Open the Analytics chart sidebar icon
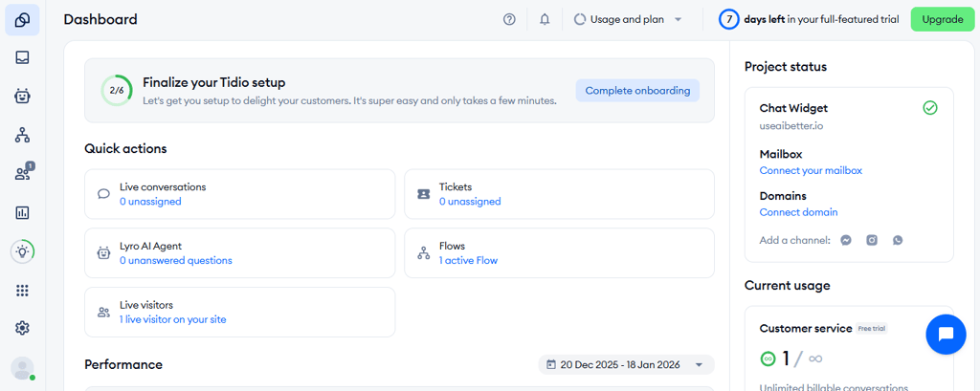Viewport: 980px width, 391px height. click(22, 212)
